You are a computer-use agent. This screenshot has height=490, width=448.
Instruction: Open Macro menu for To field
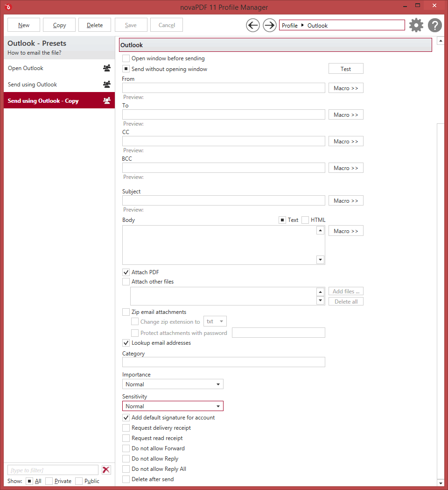346,115
